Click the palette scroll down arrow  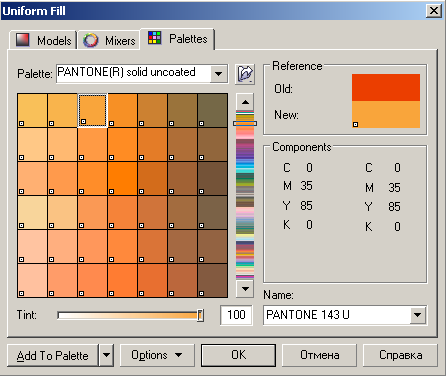[245, 289]
